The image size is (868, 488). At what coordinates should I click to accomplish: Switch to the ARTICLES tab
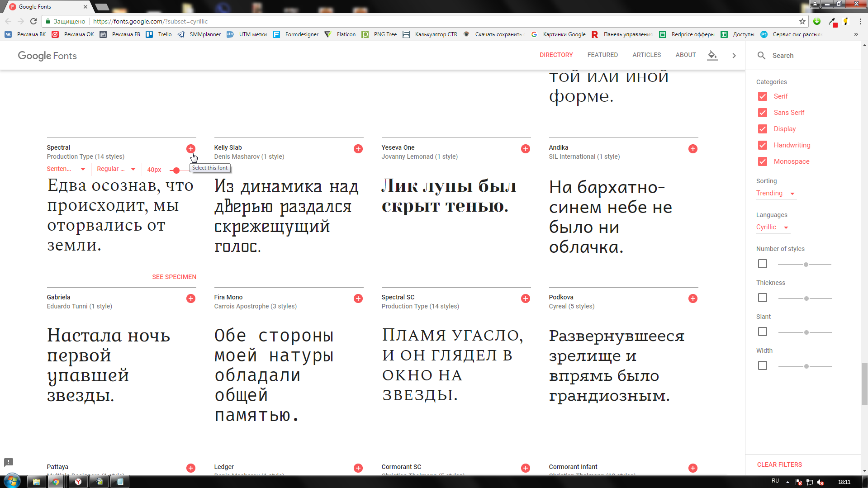pos(646,55)
